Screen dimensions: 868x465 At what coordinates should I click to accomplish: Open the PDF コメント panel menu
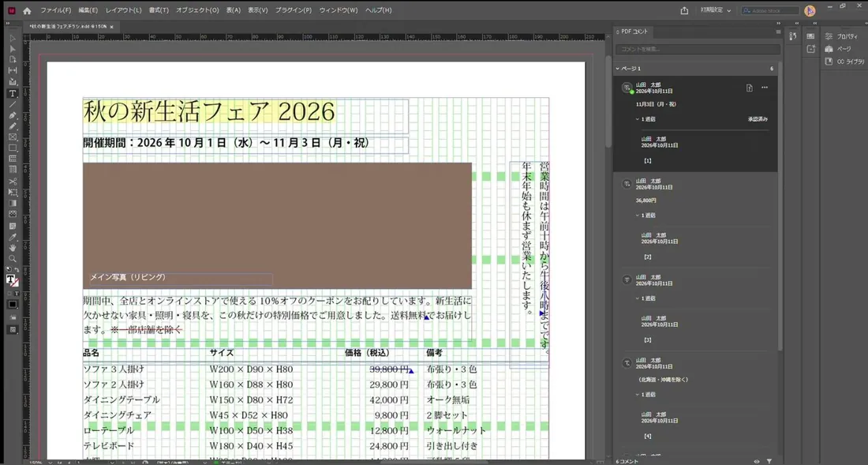[x=778, y=32]
